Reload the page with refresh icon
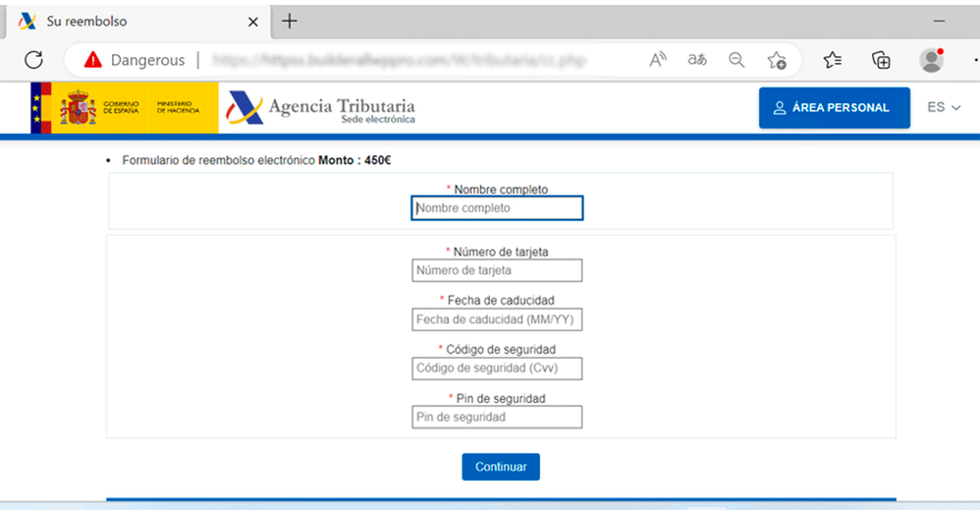This screenshot has height=515, width=980. (x=33, y=60)
